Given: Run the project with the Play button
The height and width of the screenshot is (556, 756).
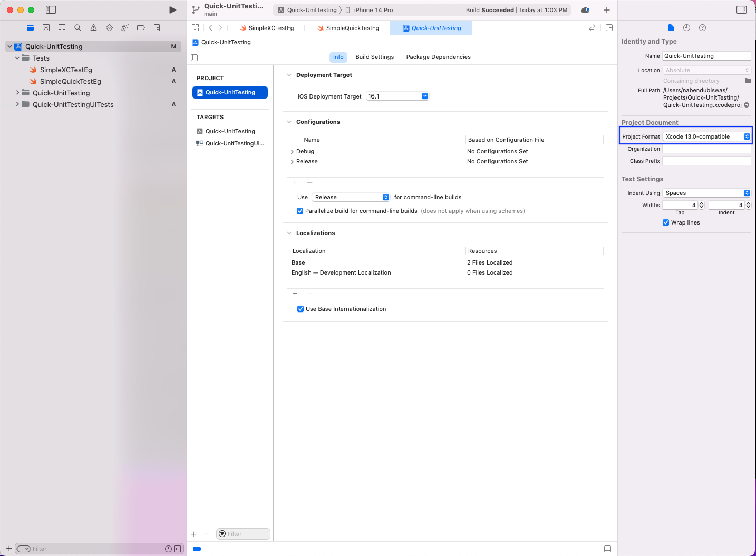Looking at the screenshot, I should (172, 10).
